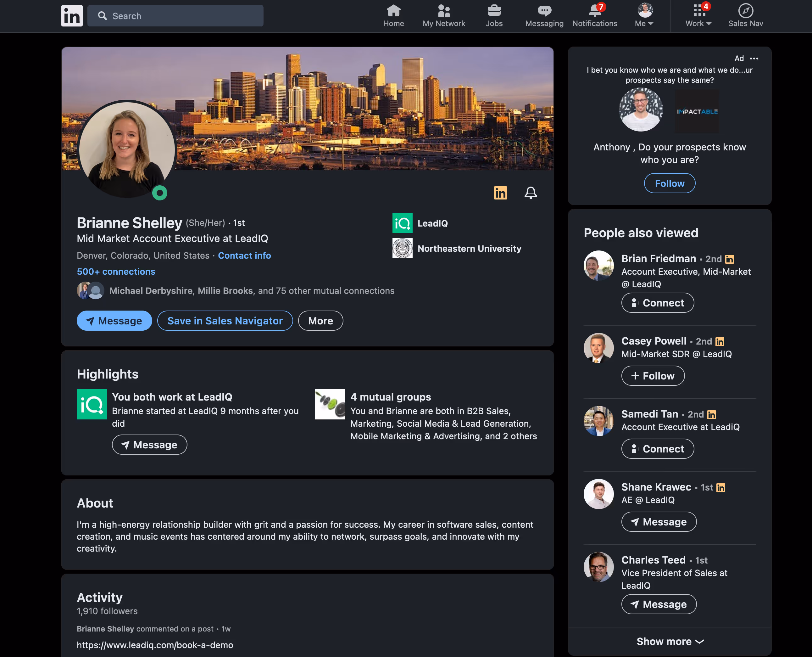
Task: Click the LinkedIn logo in the header
Action: tap(72, 16)
